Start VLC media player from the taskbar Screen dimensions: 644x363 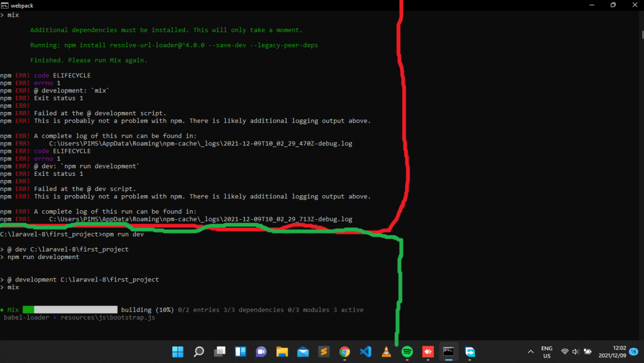coord(386,352)
